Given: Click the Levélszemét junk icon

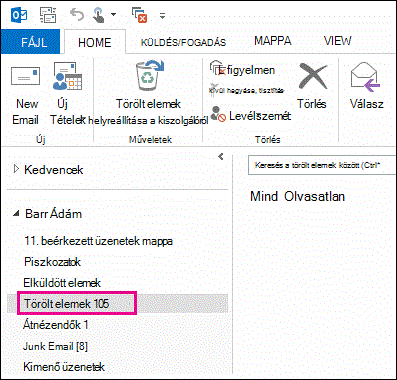Looking at the screenshot, I should (219, 114).
